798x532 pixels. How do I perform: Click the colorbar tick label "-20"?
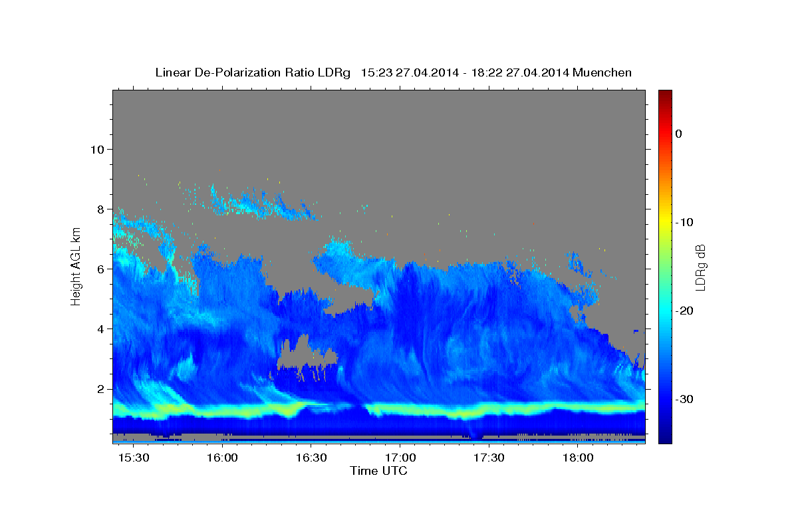point(684,311)
